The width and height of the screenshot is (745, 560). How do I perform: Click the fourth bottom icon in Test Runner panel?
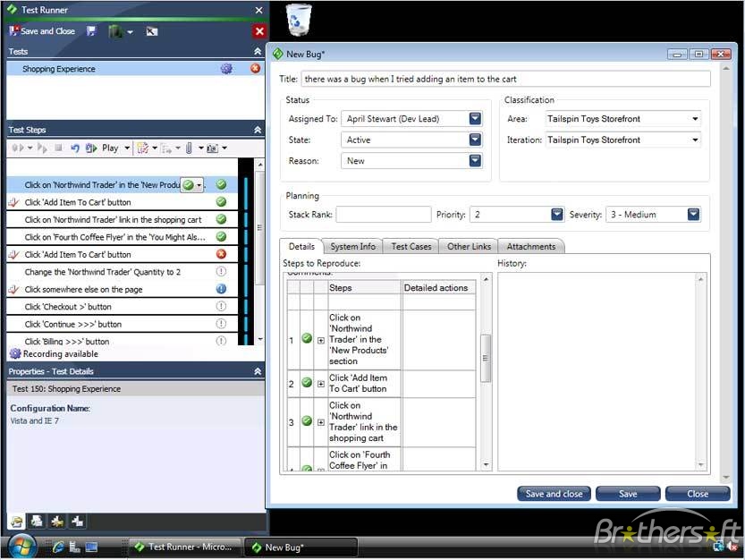coord(77,522)
